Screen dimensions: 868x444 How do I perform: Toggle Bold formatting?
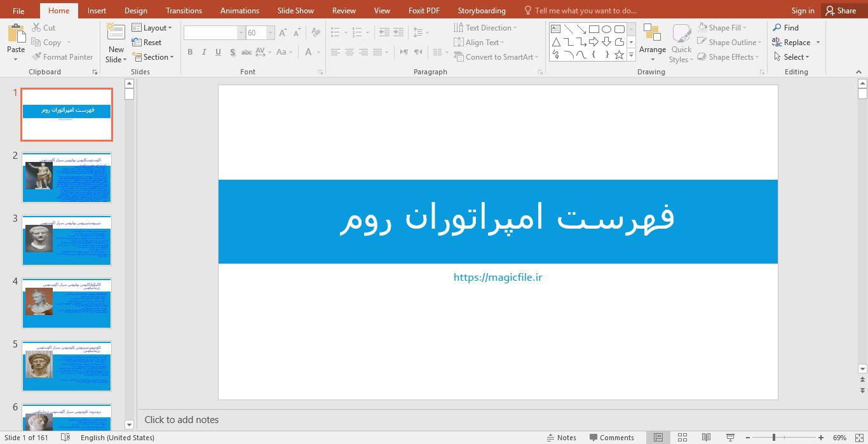[190, 52]
